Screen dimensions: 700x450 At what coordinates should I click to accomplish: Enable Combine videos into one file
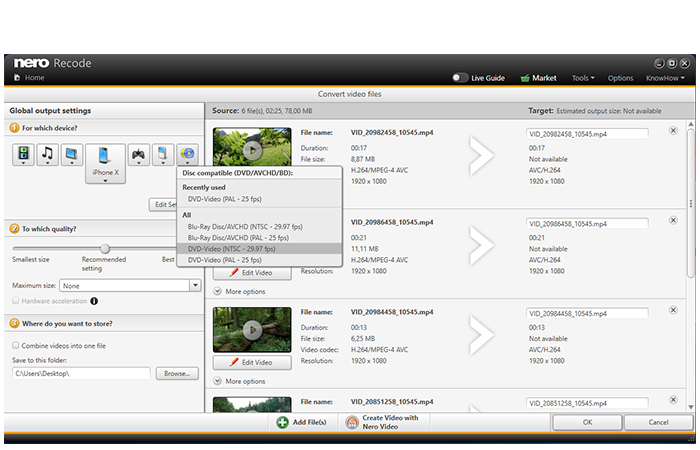click(x=16, y=345)
